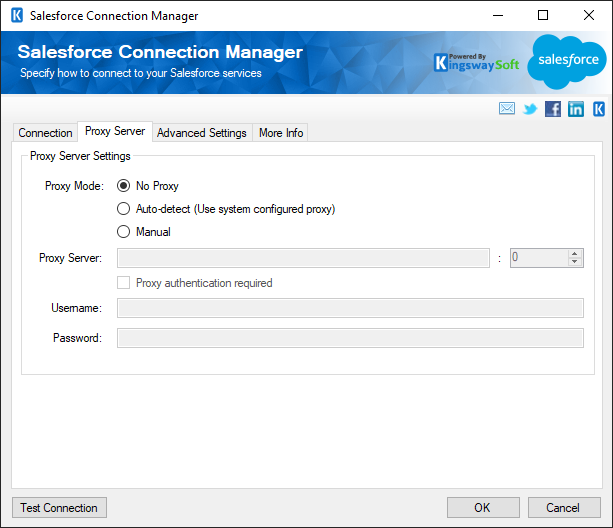The width and height of the screenshot is (613, 528).
Task: Minimize the Connection Manager window
Action: (498, 16)
